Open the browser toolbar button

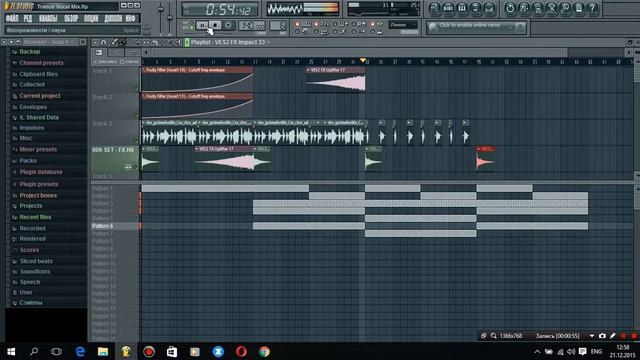(476, 8)
